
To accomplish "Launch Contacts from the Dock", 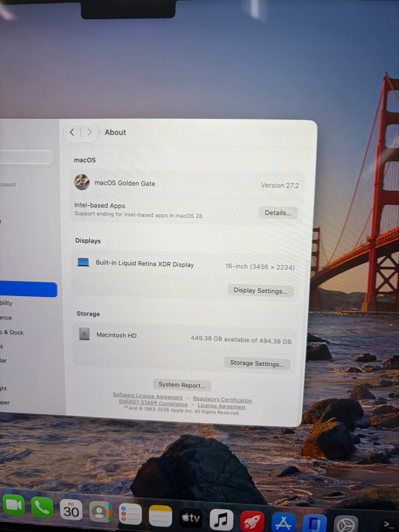I will coord(100,512).
